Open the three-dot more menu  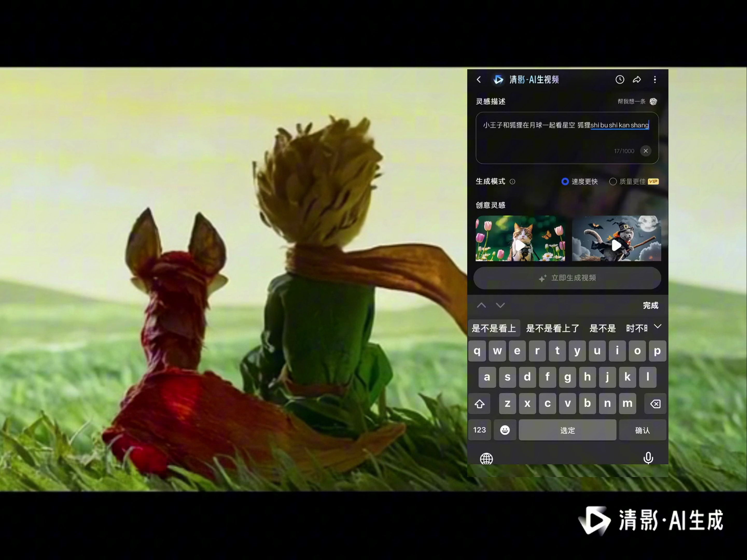[655, 79]
